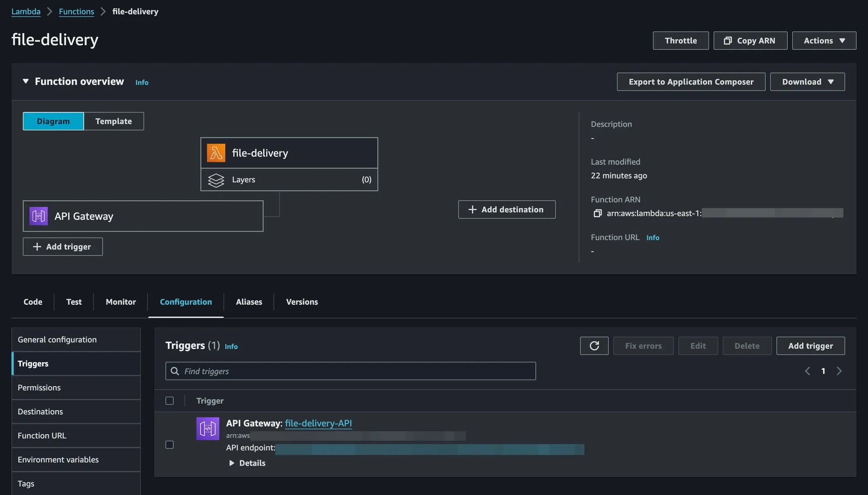Viewport: 868px width, 495px height.
Task: Click the Copy ARN button
Action: click(750, 40)
